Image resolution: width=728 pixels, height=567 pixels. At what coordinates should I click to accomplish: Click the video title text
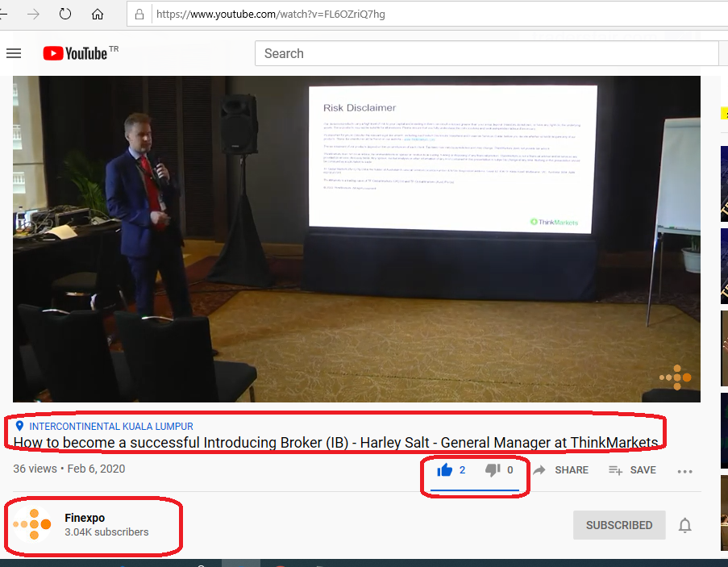(335, 443)
